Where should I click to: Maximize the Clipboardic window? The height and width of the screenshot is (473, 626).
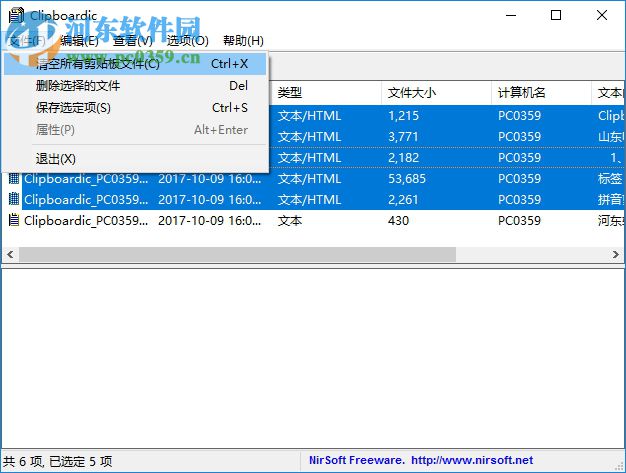click(556, 16)
